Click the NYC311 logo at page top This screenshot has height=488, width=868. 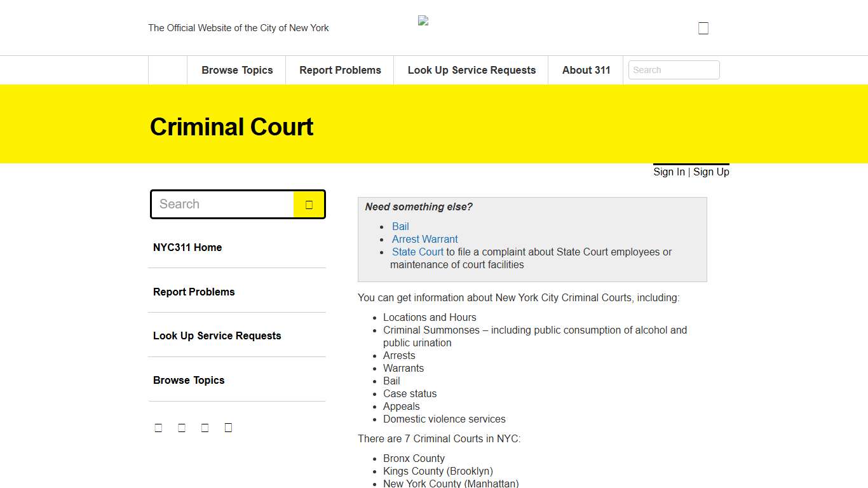coord(423,20)
